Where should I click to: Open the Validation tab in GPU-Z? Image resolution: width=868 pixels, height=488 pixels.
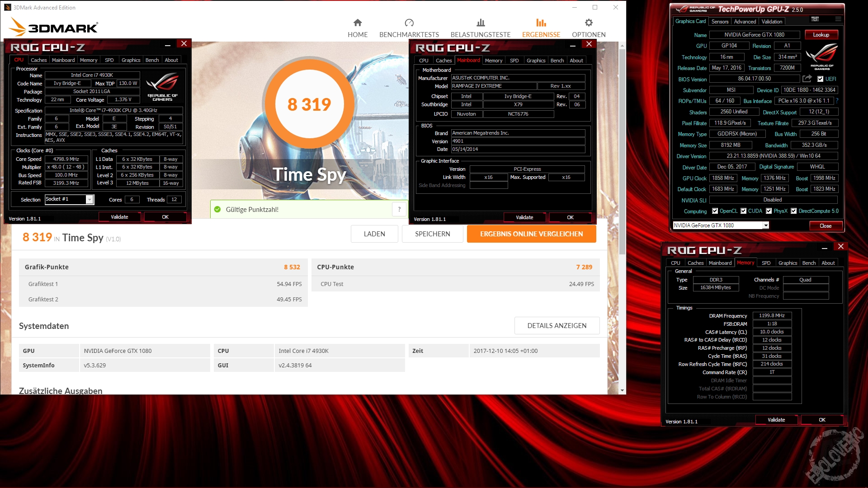click(x=772, y=22)
